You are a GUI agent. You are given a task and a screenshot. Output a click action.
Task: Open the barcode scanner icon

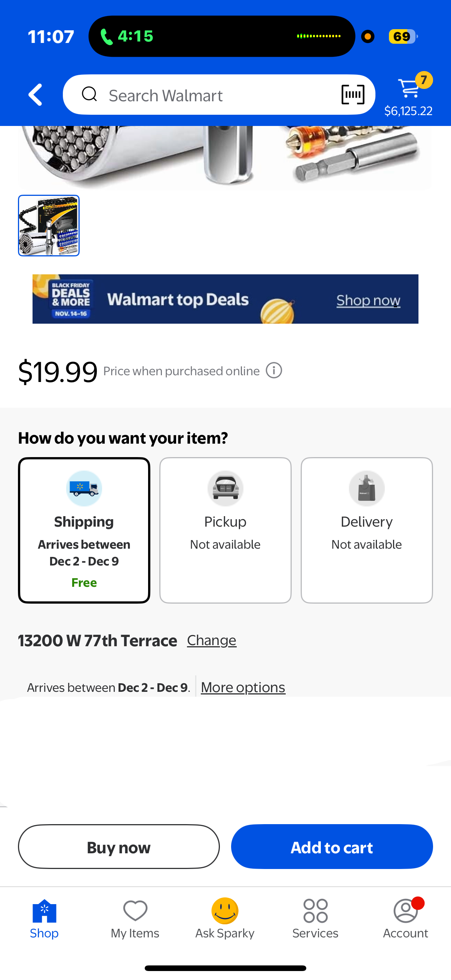click(x=353, y=95)
